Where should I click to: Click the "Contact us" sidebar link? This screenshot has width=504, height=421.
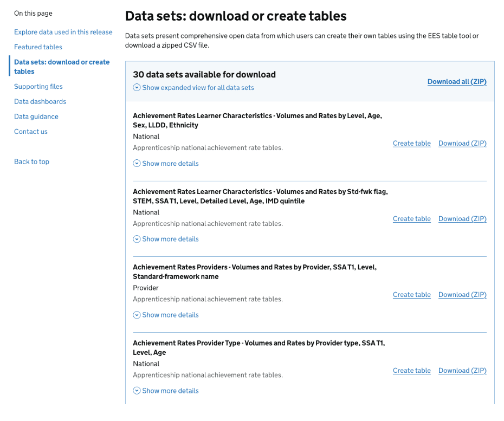(x=31, y=132)
